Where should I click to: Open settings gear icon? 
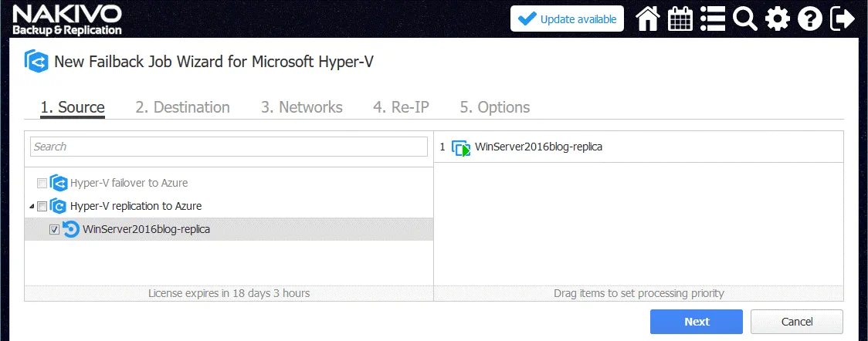(x=778, y=19)
